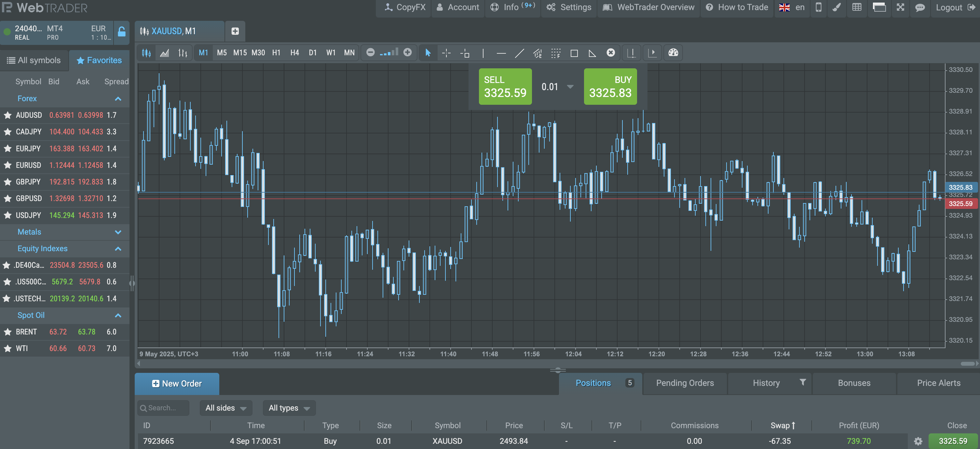Select the rectangle drawing tool
This screenshot has height=449, width=980.
tap(574, 53)
